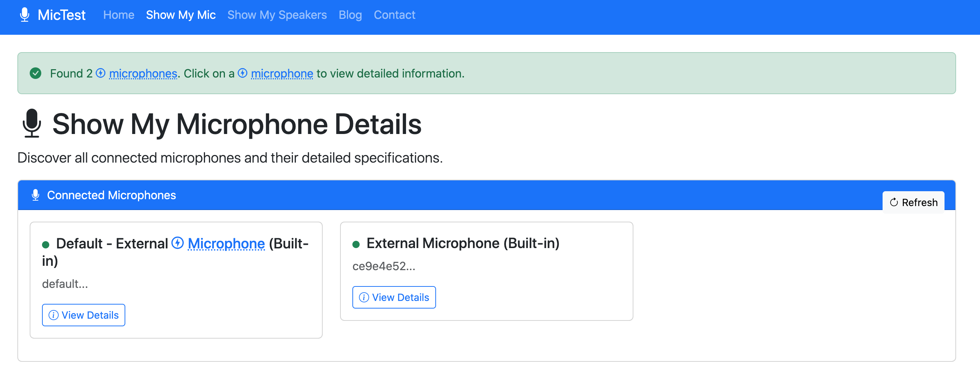Image resolution: width=980 pixels, height=373 pixels.
Task: Select the Show My Mic nav item
Action: click(181, 15)
